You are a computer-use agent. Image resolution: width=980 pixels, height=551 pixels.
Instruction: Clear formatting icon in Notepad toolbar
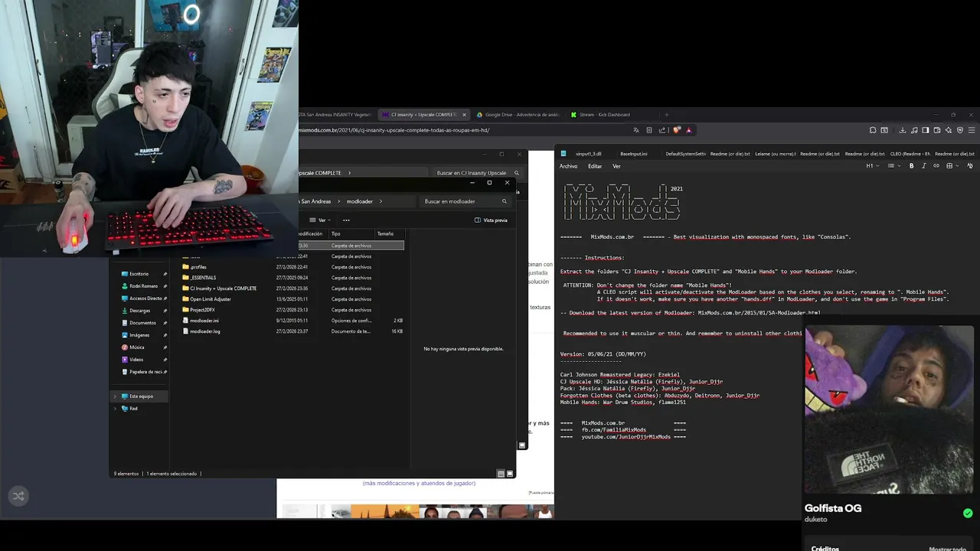coord(970,166)
